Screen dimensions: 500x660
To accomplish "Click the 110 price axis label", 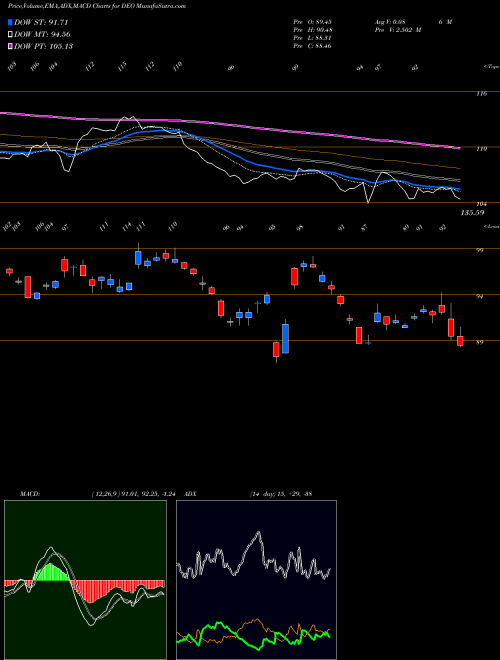I will tap(482, 149).
